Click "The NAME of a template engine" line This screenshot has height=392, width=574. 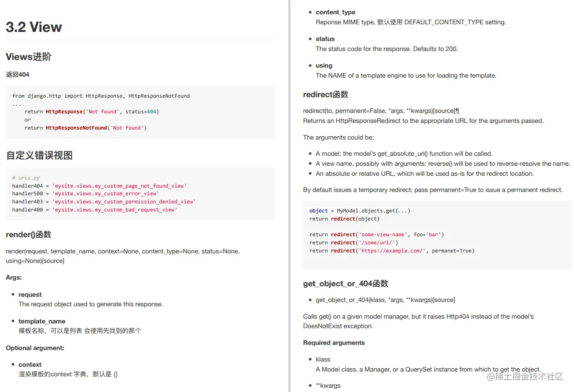406,75
